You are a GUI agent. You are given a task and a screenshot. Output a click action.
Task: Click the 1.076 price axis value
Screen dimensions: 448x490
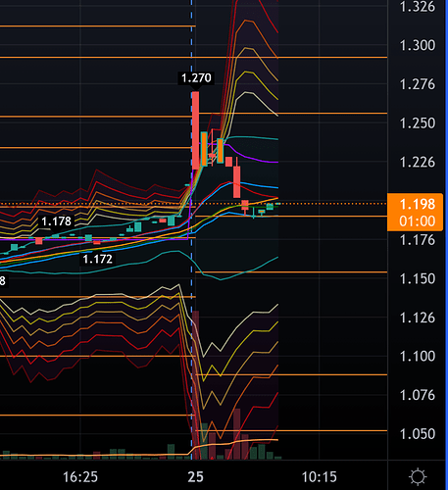click(418, 395)
